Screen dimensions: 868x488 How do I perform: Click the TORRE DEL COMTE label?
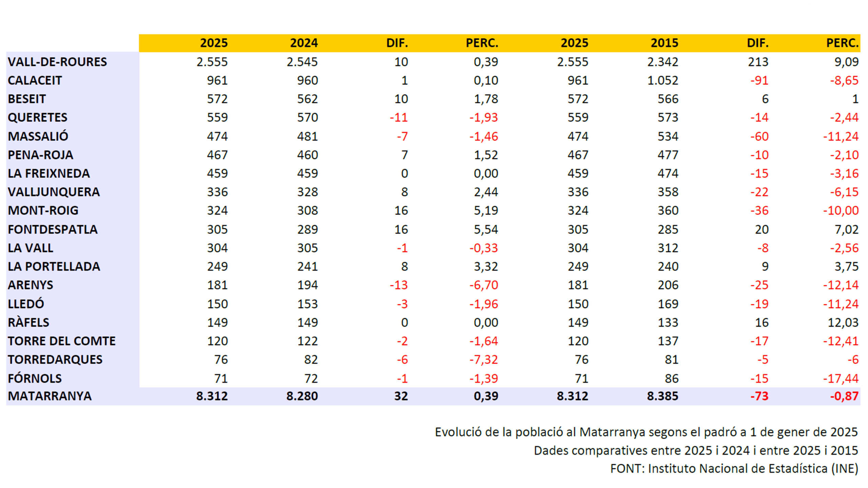coord(62,341)
